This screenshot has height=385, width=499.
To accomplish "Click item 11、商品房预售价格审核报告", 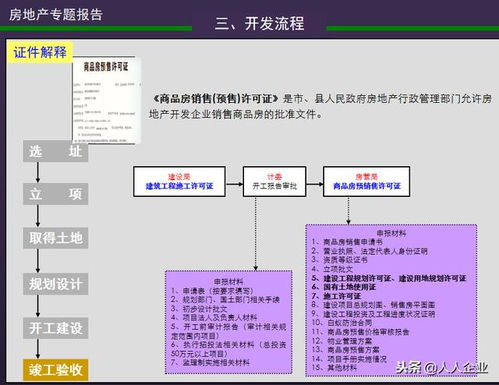I will (360, 332).
